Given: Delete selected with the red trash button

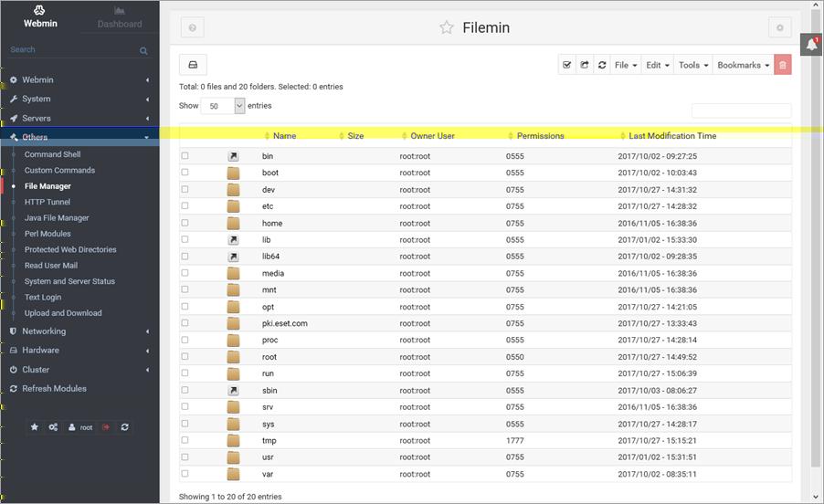Looking at the screenshot, I should pyautogui.click(x=783, y=65).
